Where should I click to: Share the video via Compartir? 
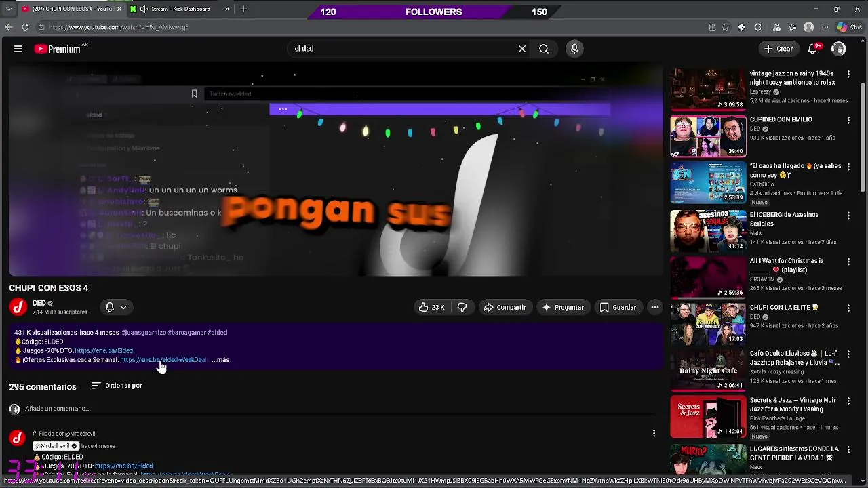pyautogui.click(x=505, y=307)
